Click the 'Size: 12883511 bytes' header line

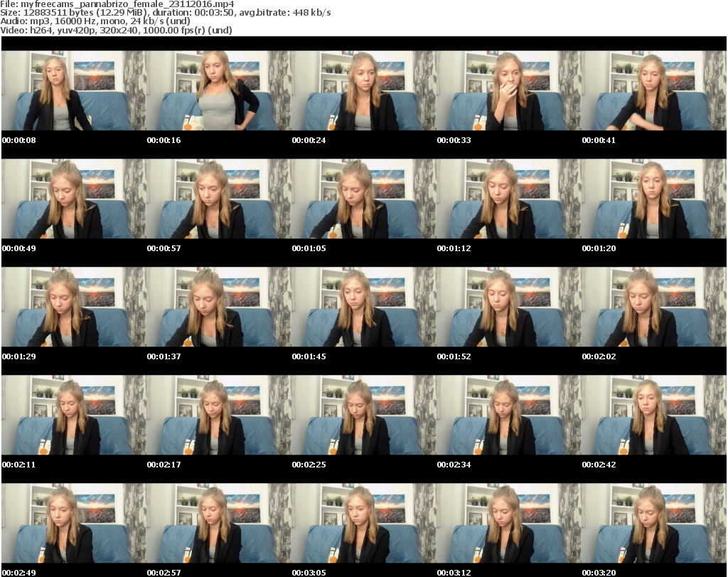(165, 13)
